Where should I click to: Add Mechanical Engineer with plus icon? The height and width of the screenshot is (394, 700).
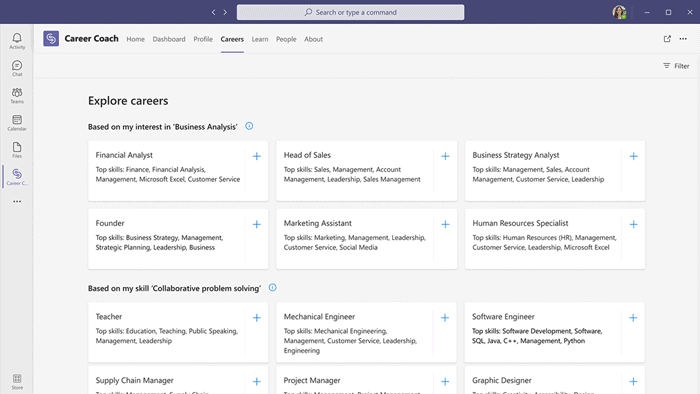pyautogui.click(x=445, y=318)
